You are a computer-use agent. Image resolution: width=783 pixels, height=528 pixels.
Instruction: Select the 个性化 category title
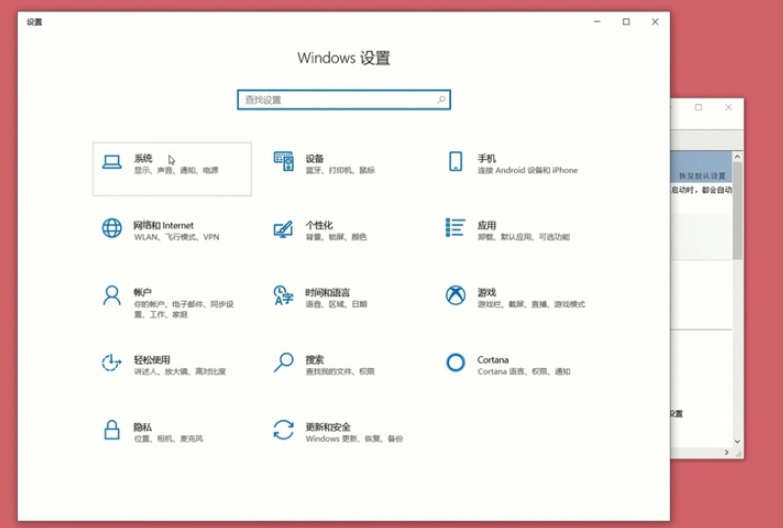click(319, 225)
